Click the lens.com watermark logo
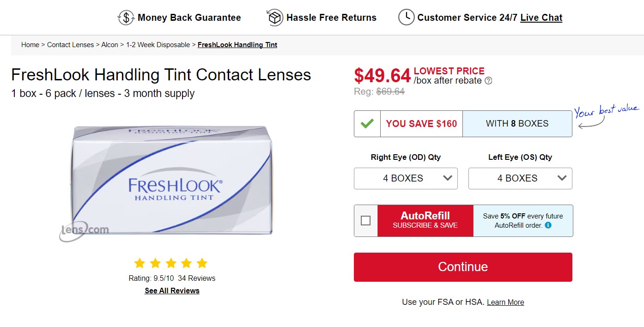644x327 pixels. [x=84, y=230]
